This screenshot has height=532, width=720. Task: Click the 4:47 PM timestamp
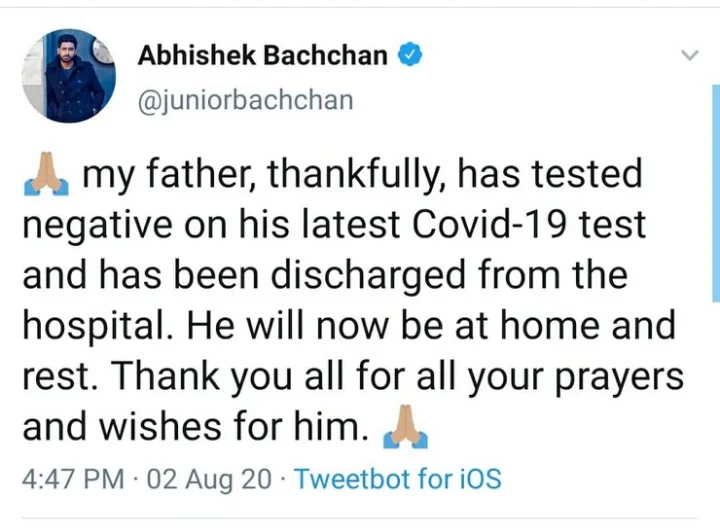(x=73, y=479)
